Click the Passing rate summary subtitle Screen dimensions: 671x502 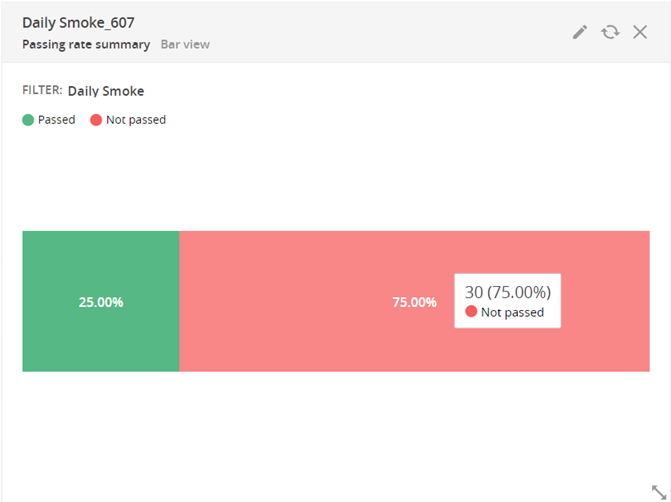click(86, 45)
